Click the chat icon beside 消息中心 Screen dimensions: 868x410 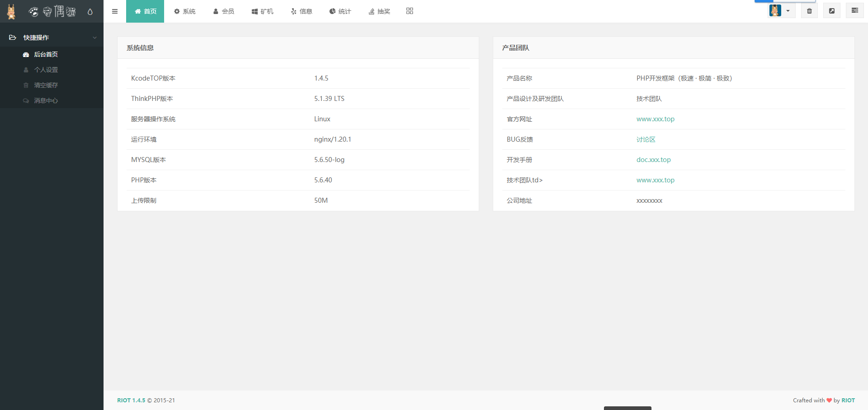[x=26, y=100]
